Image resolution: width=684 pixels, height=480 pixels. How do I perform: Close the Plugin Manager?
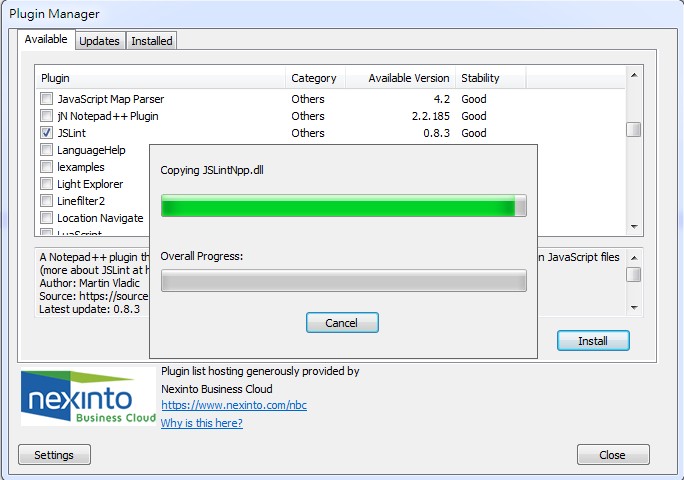[613, 455]
